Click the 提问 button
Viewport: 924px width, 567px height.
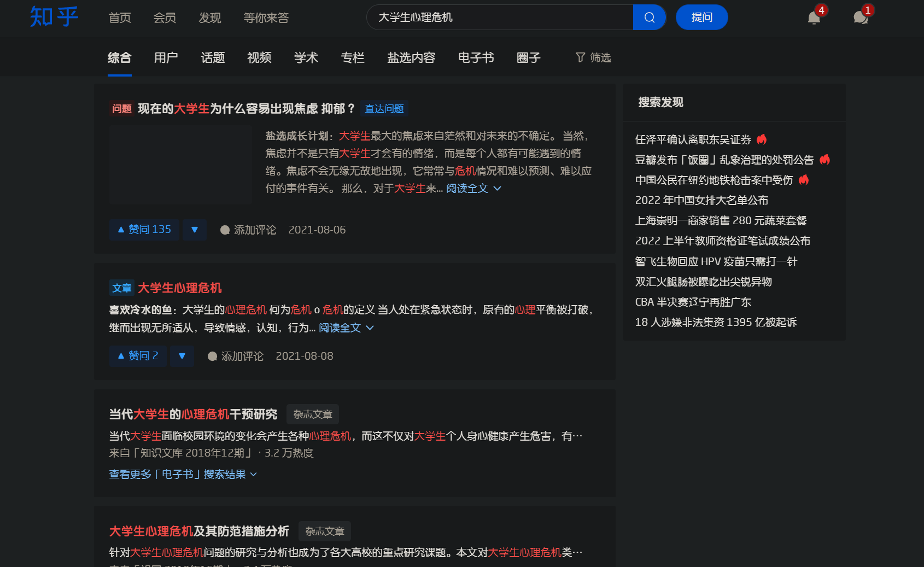tap(701, 17)
